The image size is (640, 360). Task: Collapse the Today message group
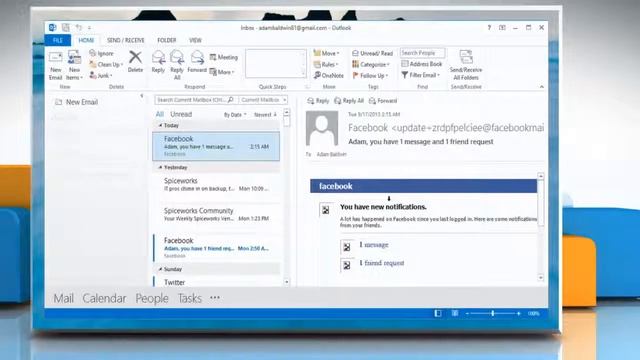[x=160, y=125]
